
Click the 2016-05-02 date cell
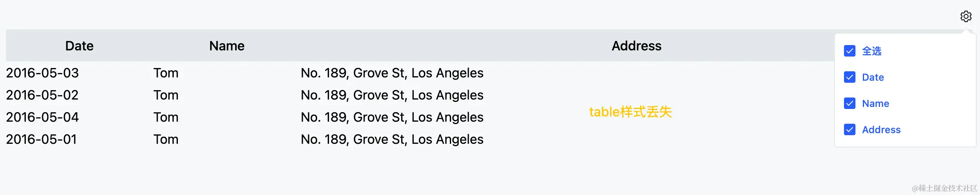(42, 95)
